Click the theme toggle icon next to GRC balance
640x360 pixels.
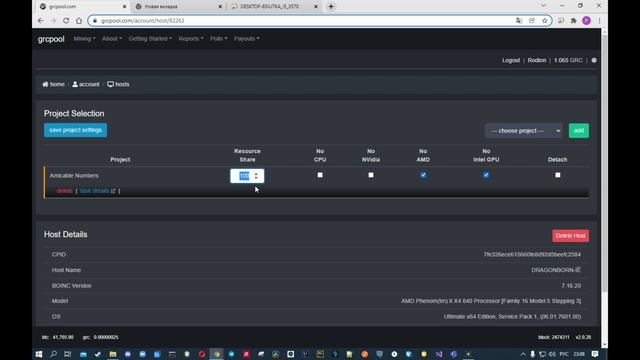point(594,60)
